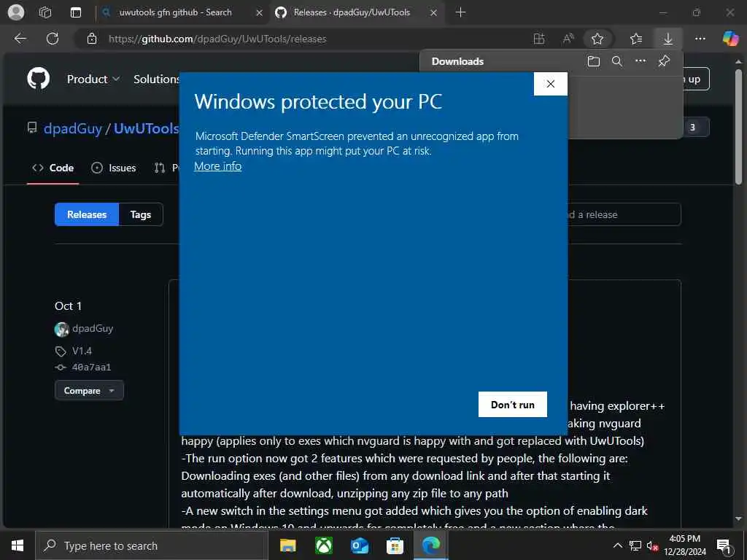
Task: Go to GitHub home via the logo
Action: pos(38,79)
